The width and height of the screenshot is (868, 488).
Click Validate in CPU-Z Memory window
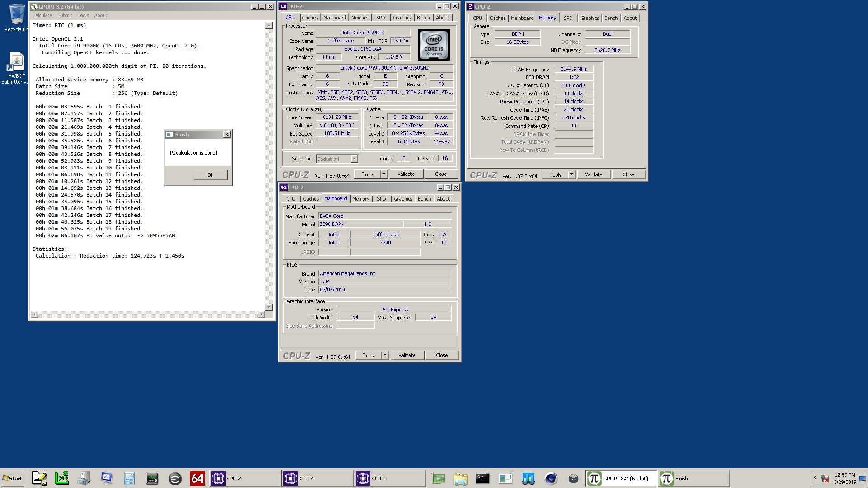pyautogui.click(x=594, y=174)
